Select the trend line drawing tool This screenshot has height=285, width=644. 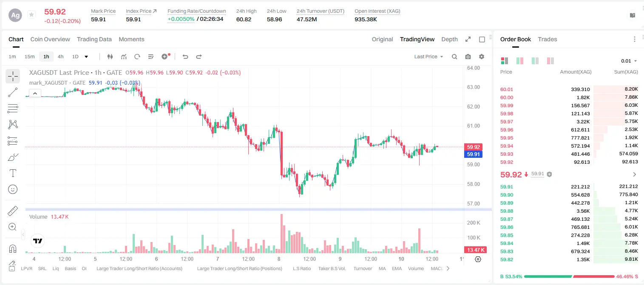(x=13, y=92)
